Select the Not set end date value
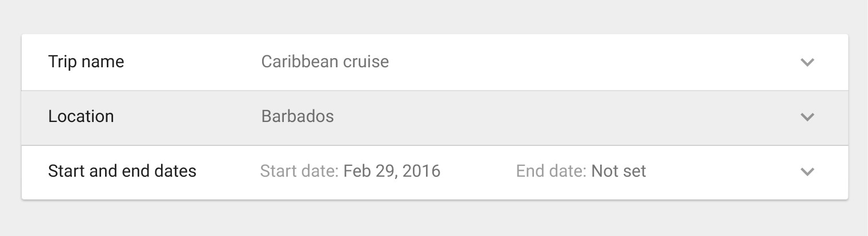The height and width of the screenshot is (236, 868). tap(618, 171)
